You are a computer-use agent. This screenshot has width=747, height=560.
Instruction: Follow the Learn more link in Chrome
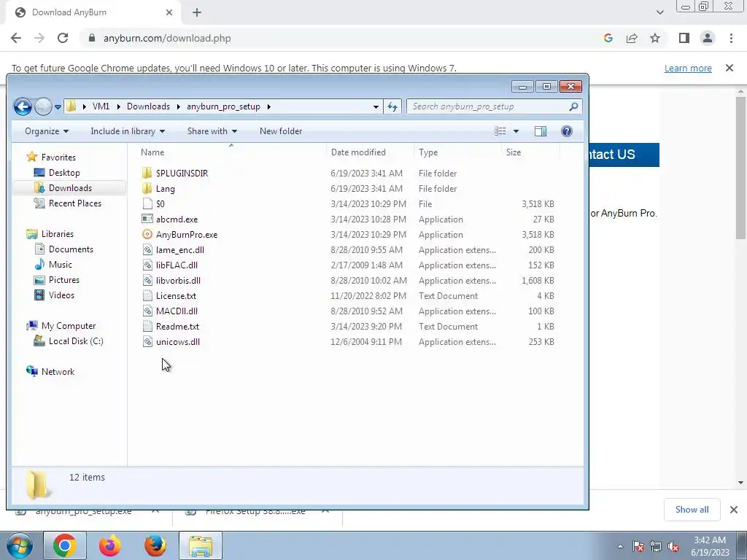(x=688, y=68)
